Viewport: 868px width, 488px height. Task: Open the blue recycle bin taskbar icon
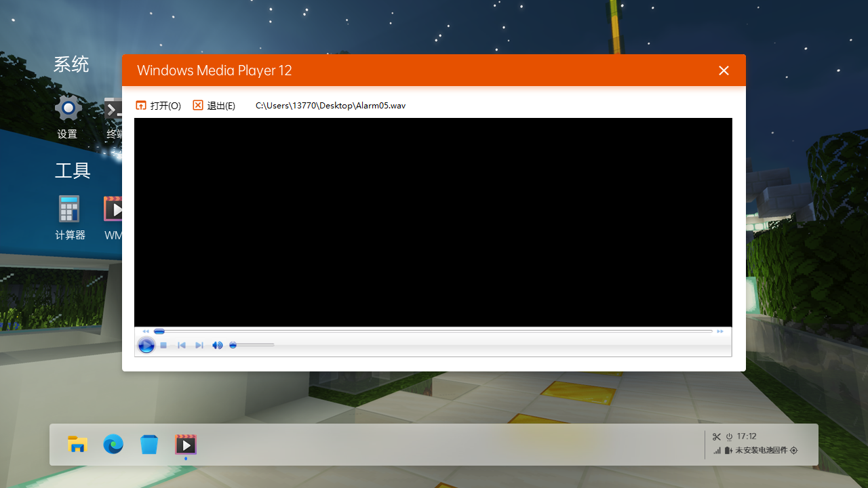point(149,445)
